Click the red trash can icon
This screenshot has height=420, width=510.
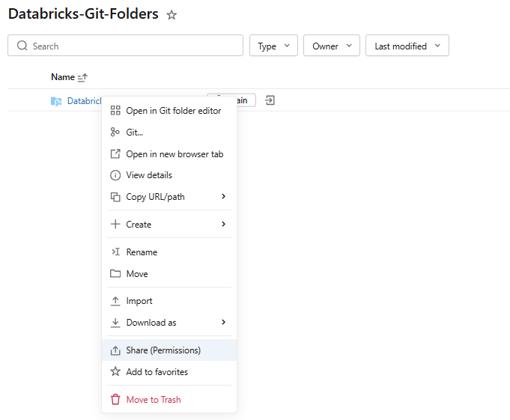tap(115, 400)
